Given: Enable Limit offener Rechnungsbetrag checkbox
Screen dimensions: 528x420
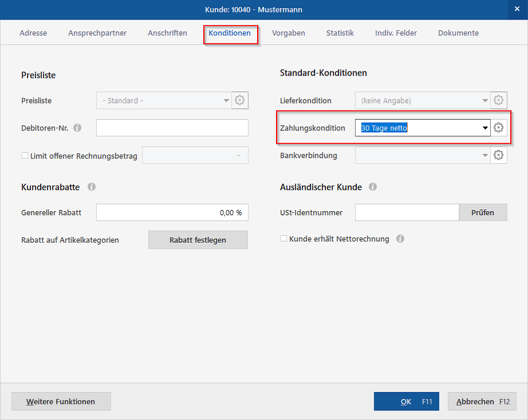Looking at the screenshot, I should click(25, 156).
